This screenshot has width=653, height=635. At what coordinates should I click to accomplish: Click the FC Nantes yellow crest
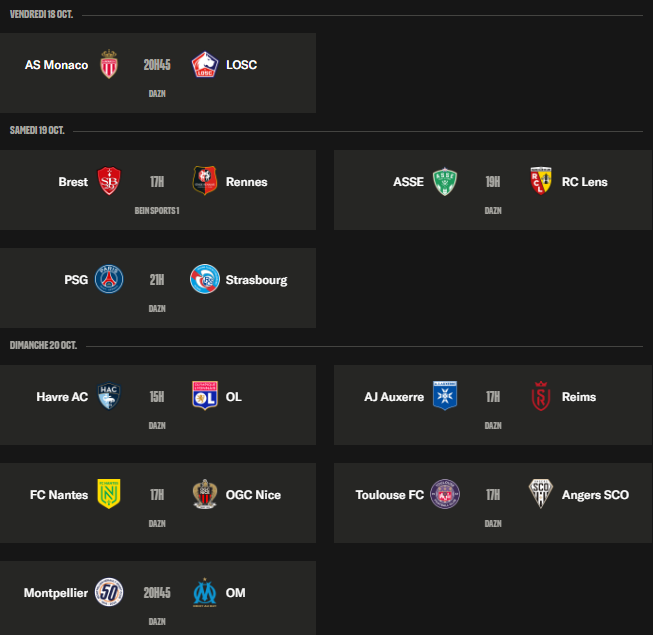[x=109, y=495]
